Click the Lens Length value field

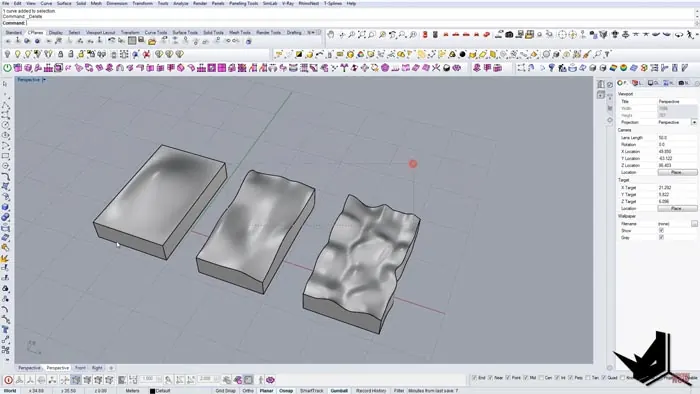click(677, 138)
